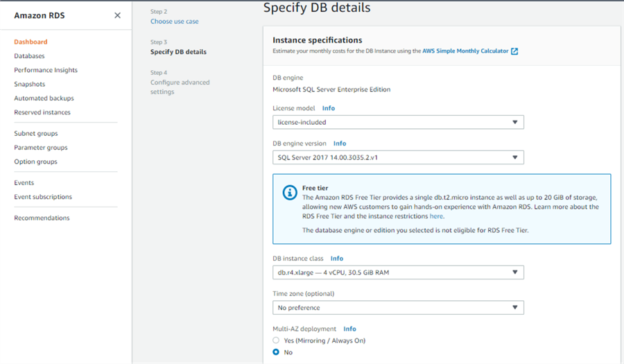
Task: Open external link icon beside Monthly Calculator
Action: tap(514, 51)
